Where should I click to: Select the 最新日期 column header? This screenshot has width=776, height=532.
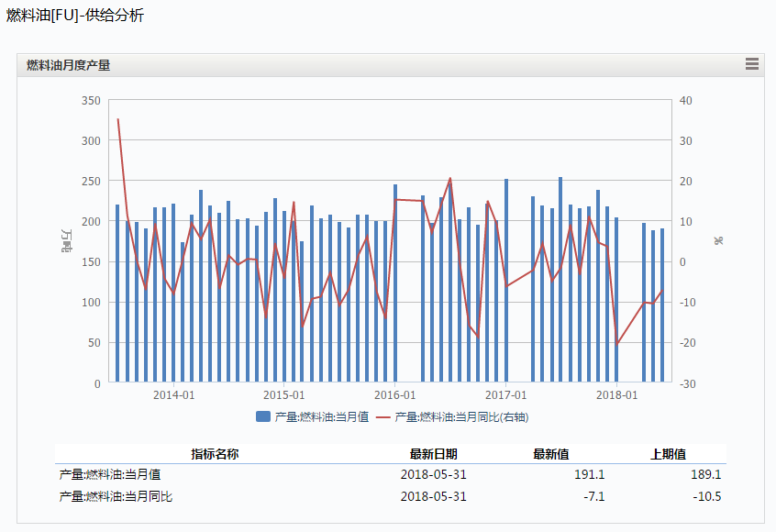coord(433,454)
